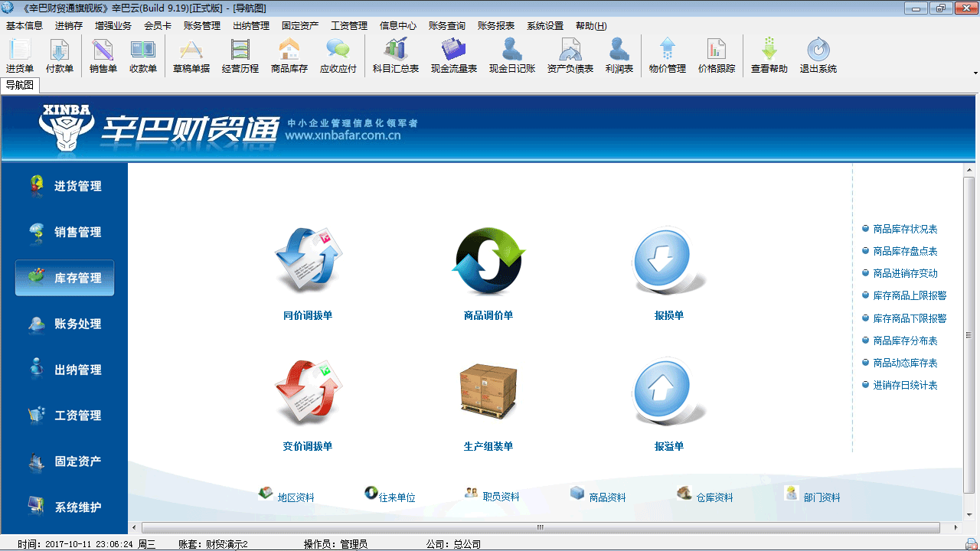
Task: Open the 增强业务 menu
Action: point(113,25)
